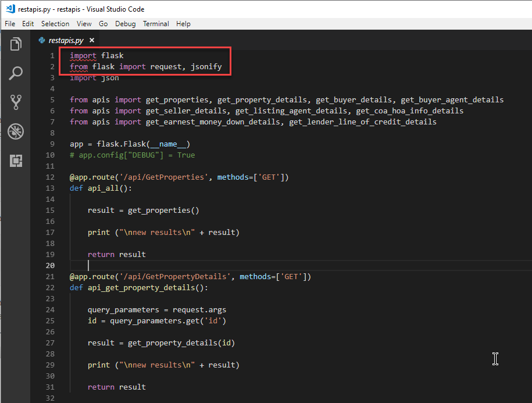Open the Search view in activity bar
Viewport: 532px width, 403px height.
click(x=16, y=73)
